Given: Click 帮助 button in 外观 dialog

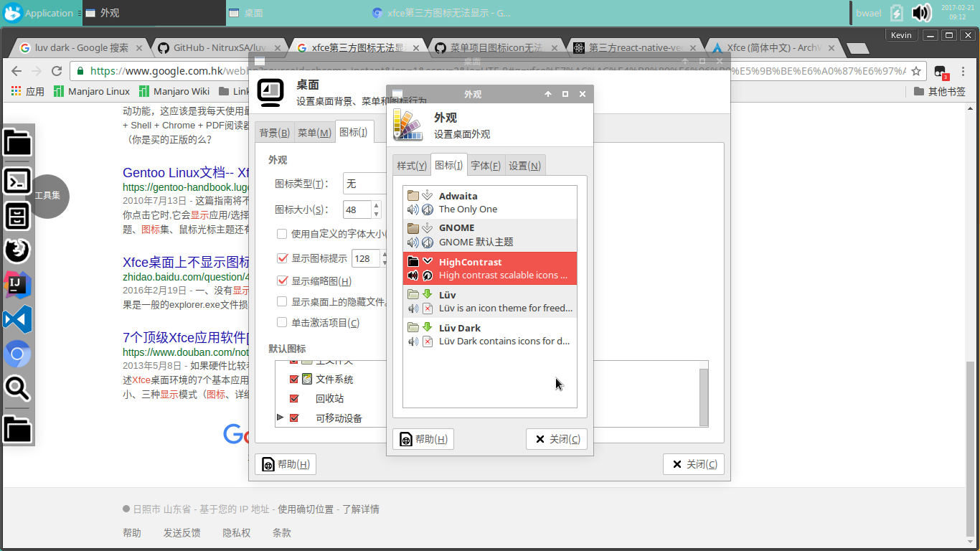Looking at the screenshot, I should click(423, 439).
